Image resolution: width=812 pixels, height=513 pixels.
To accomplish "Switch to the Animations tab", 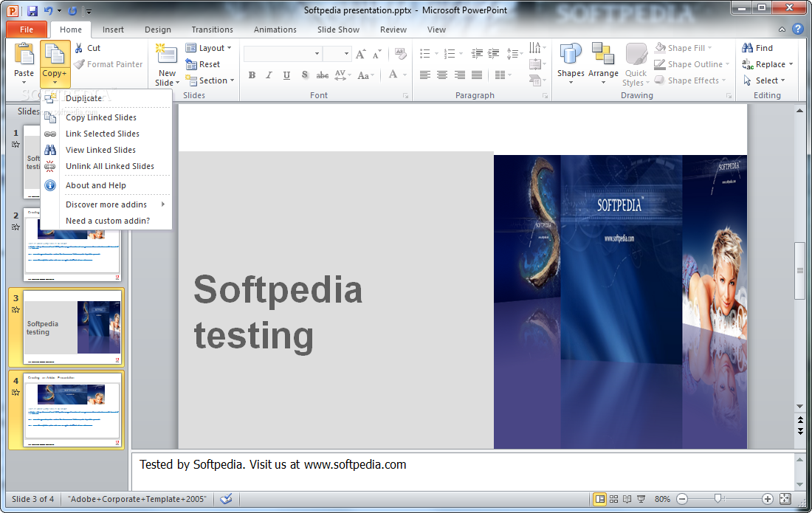I will pyautogui.click(x=275, y=30).
